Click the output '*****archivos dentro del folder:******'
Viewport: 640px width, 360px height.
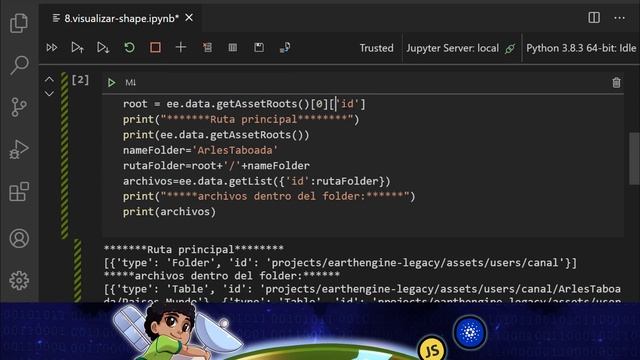(222, 276)
